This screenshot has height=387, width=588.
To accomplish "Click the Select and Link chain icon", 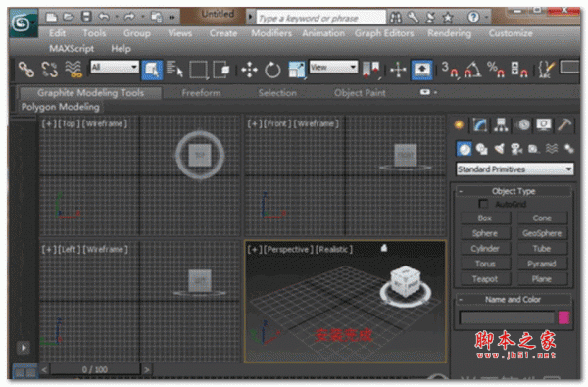I will [x=26, y=70].
